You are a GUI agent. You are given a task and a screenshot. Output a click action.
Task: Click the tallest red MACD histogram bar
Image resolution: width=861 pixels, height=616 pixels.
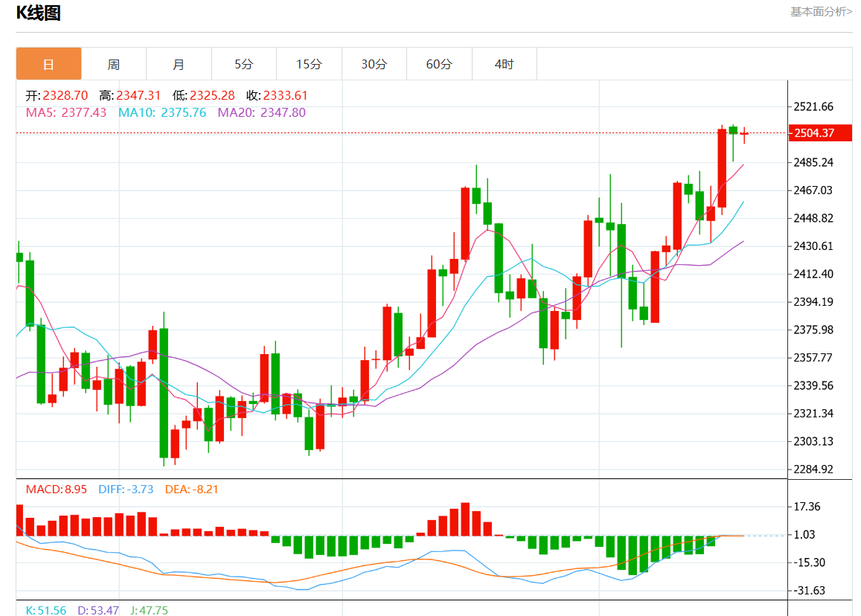466,519
